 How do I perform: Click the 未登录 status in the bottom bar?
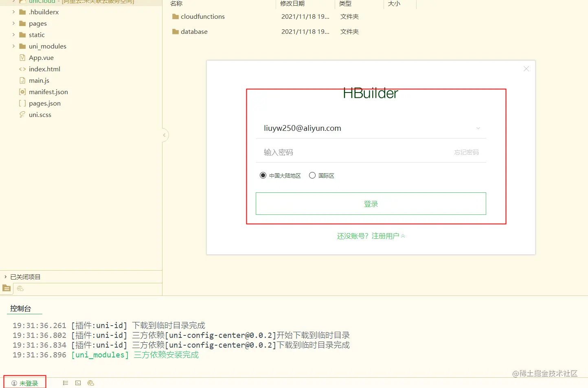pos(25,383)
